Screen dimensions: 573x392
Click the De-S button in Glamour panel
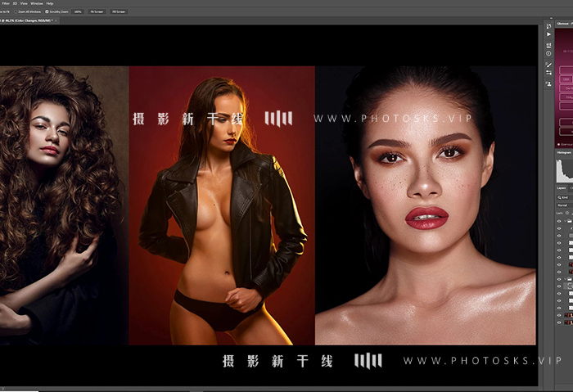click(x=566, y=88)
